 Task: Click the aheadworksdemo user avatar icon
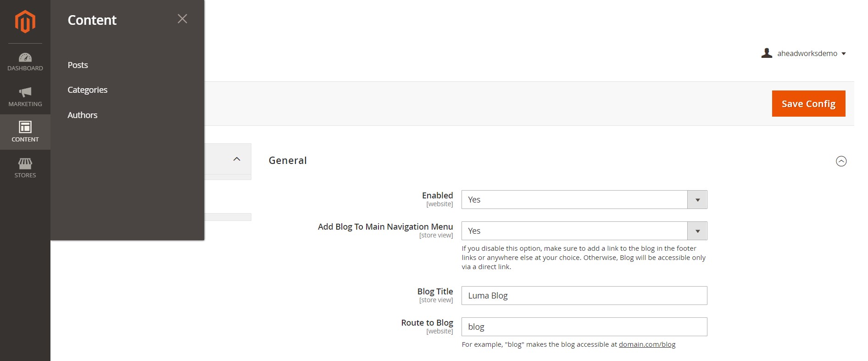coord(767,53)
